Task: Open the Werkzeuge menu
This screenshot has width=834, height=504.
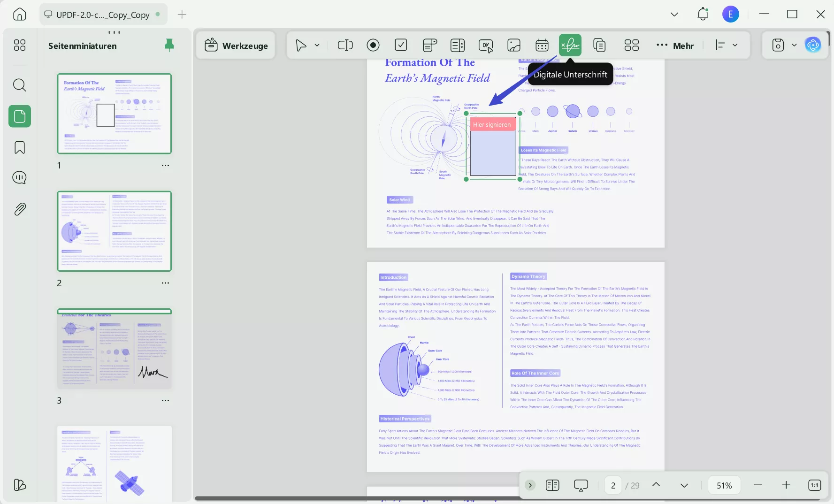Action: coord(236,46)
